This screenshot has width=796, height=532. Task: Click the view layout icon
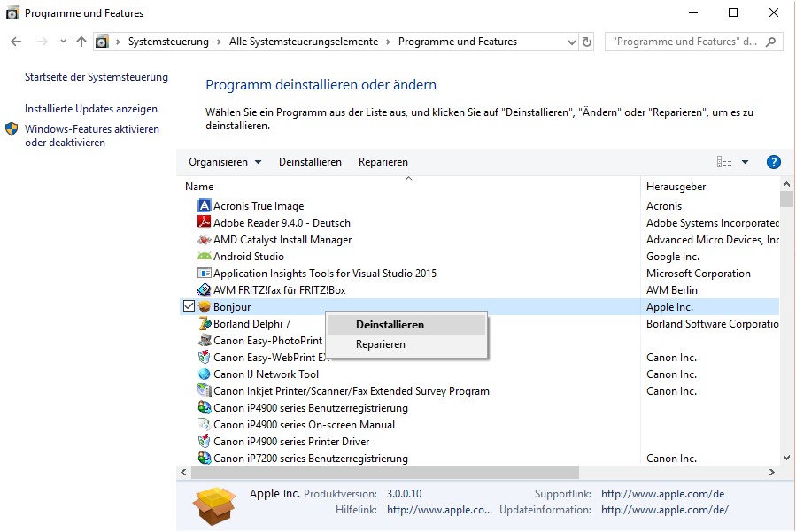pyautogui.click(x=724, y=161)
